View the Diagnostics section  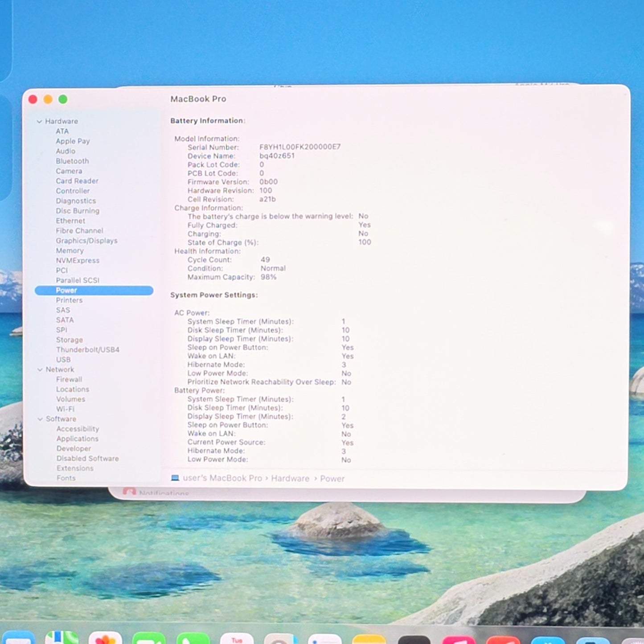[76, 201]
